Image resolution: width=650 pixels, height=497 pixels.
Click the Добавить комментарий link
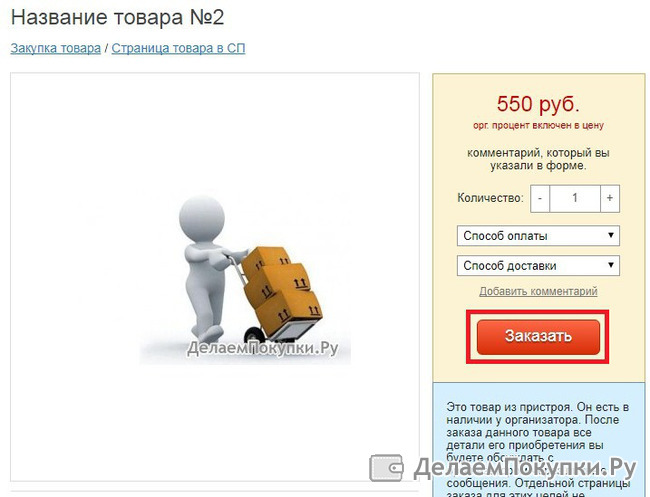538,291
